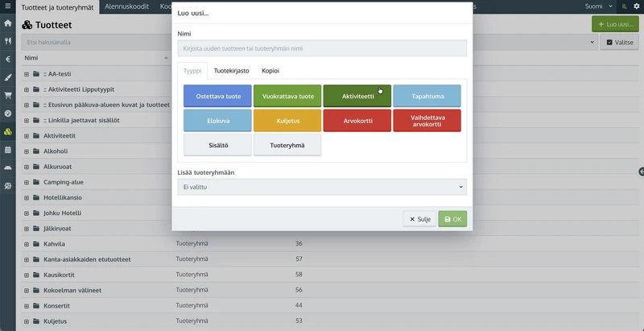Click the side panel arrow at right edge
The height and width of the screenshot is (331, 644).
[x=641, y=172]
